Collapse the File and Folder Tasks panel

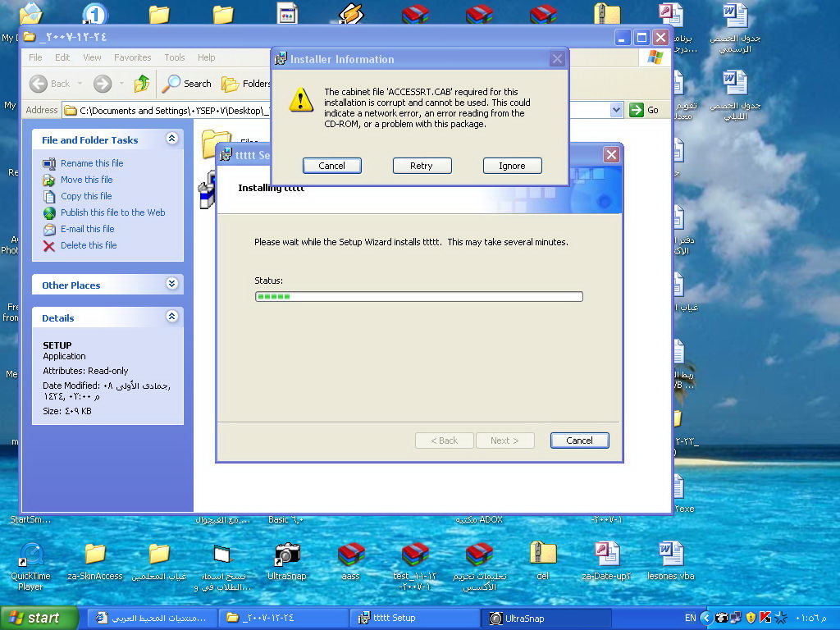tap(171, 139)
